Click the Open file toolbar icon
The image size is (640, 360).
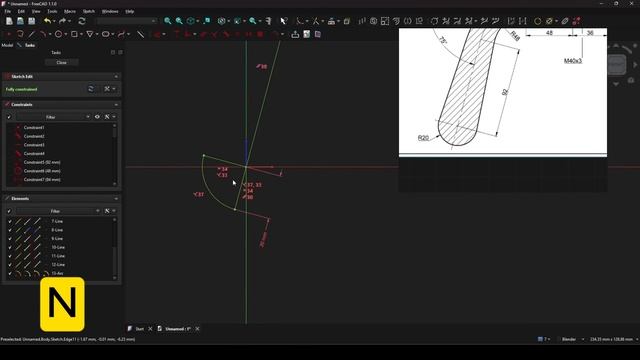click(20, 21)
